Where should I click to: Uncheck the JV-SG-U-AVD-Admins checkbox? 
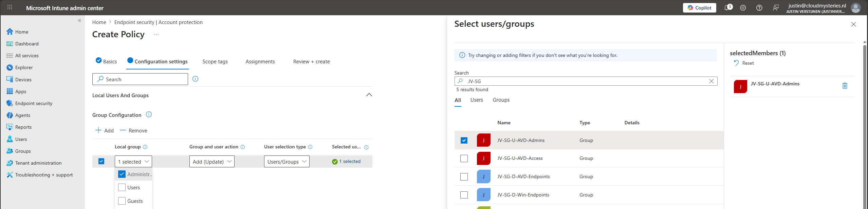(x=464, y=140)
